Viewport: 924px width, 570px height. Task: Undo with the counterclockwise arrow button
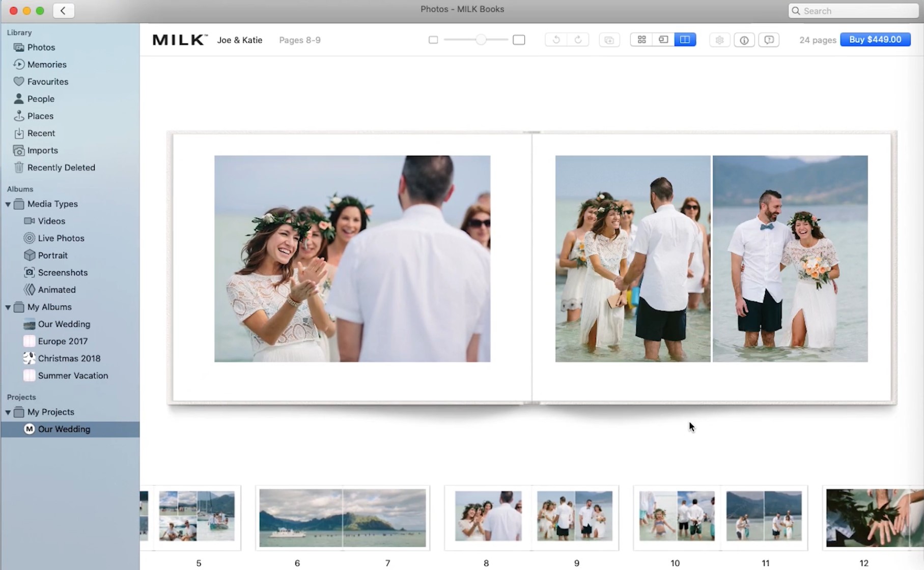(x=556, y=40)
